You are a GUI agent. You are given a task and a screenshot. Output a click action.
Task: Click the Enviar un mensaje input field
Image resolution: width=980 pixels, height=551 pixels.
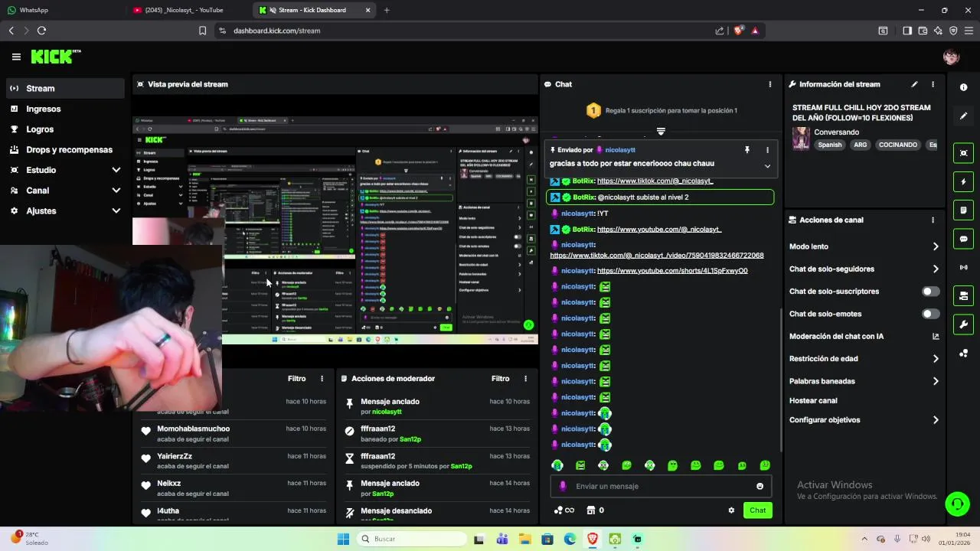pos(661,486)
